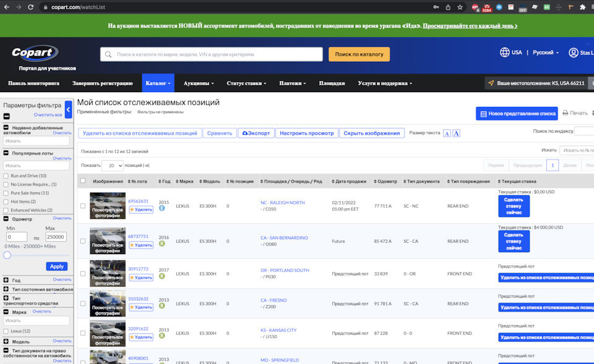
Task: Click the odometer range slider handle
Action: tap(7, 255)
